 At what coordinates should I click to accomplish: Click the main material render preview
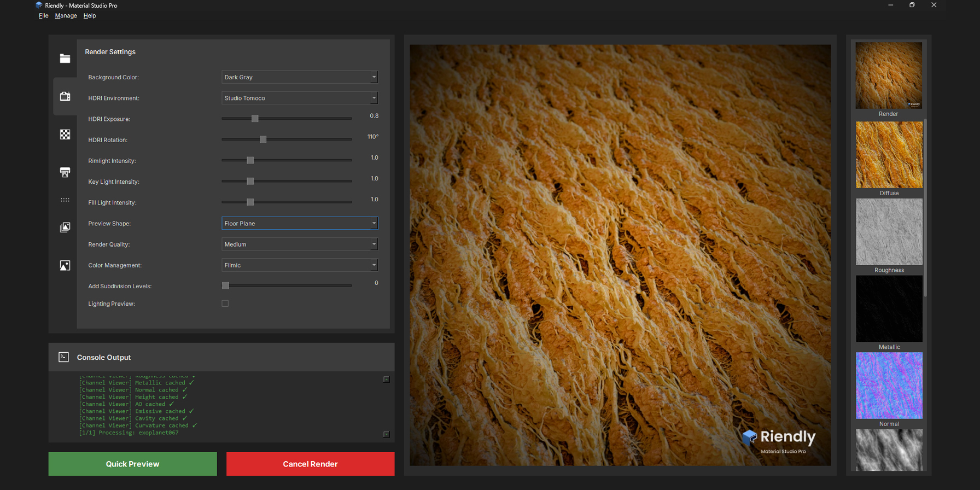pyautogui.click(x=620, y=255)
